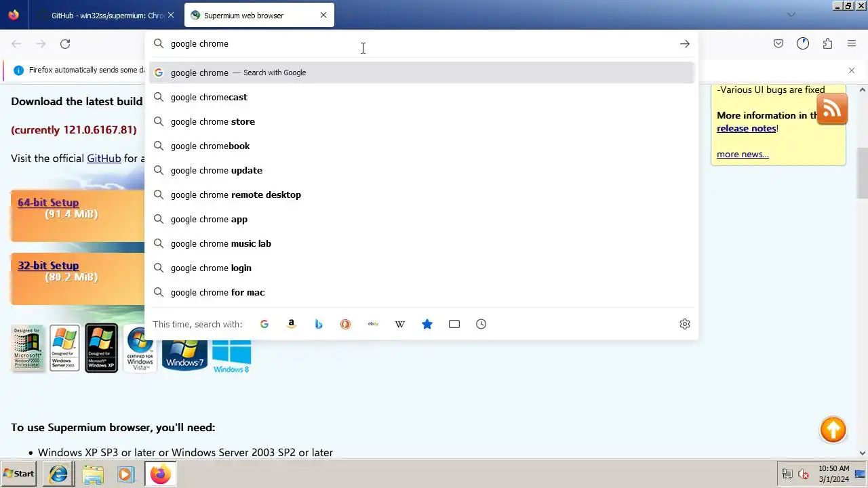This screenshot has width=868, height=488.
Task: Select 'google chrome remote desktop' suggestion
Action: pos(421,195)
